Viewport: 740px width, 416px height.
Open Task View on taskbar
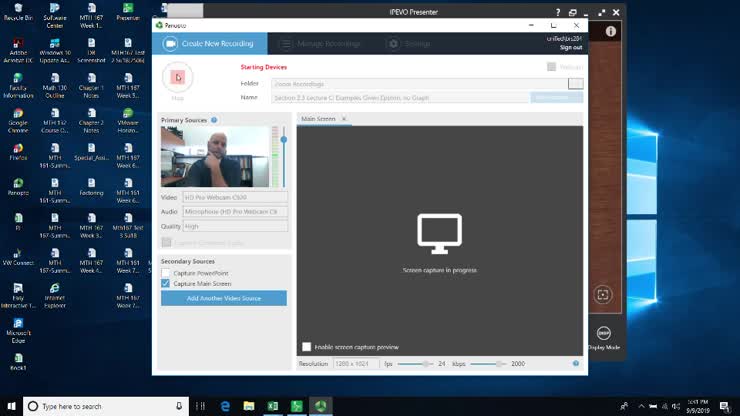click(200, 406)
